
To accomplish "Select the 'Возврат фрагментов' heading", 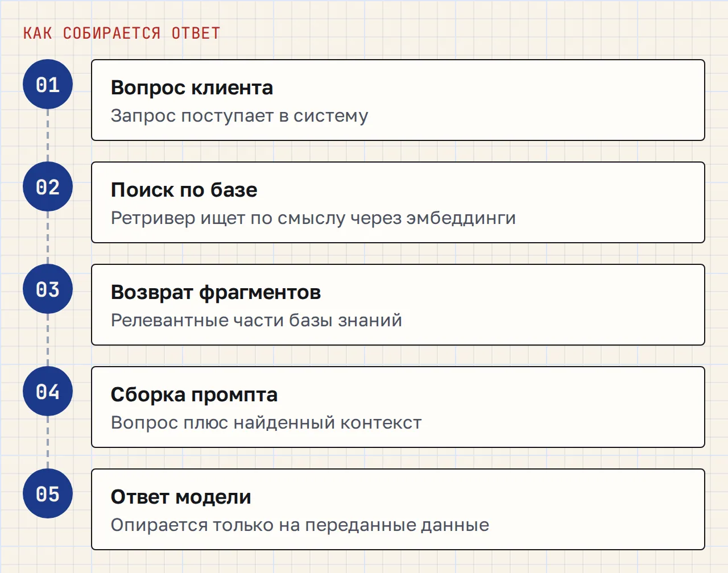I will pyautogui.click(x=216, y=292).
